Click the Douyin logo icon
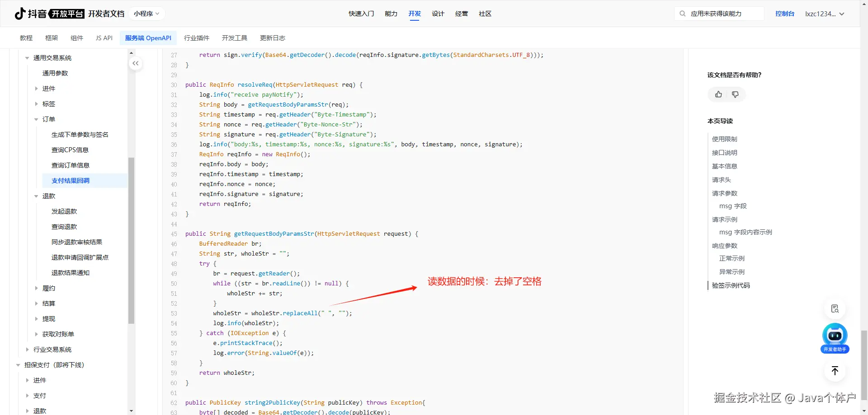This screenshot has width=868, height=415. 20,14
